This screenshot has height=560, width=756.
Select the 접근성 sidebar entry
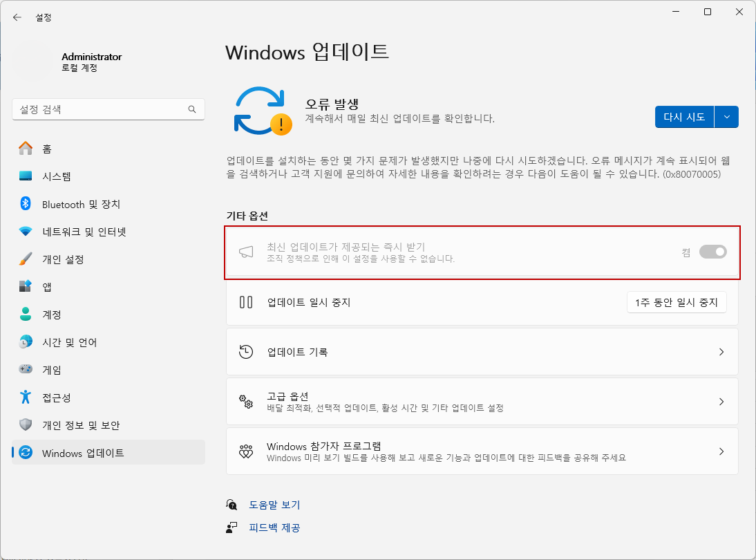click(108, 397)
